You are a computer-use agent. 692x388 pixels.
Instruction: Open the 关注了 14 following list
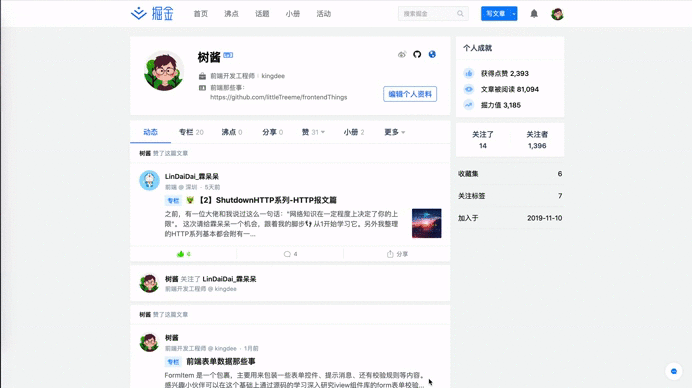pos(483,140)
